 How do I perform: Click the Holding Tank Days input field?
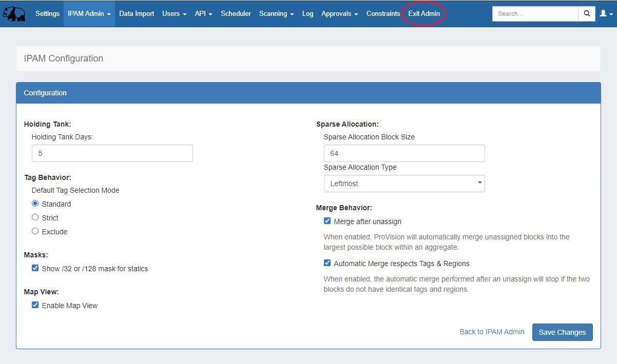(x=112, y=153)
